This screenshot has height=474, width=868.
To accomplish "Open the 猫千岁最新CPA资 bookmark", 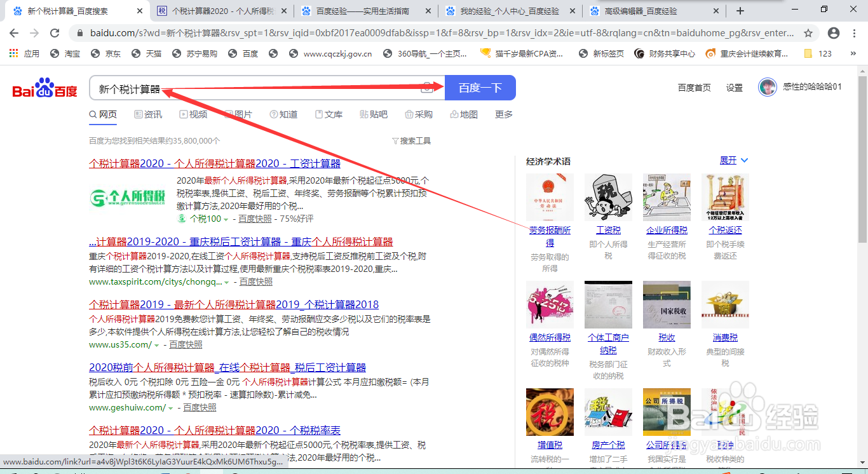I will [x=522, y=53].
